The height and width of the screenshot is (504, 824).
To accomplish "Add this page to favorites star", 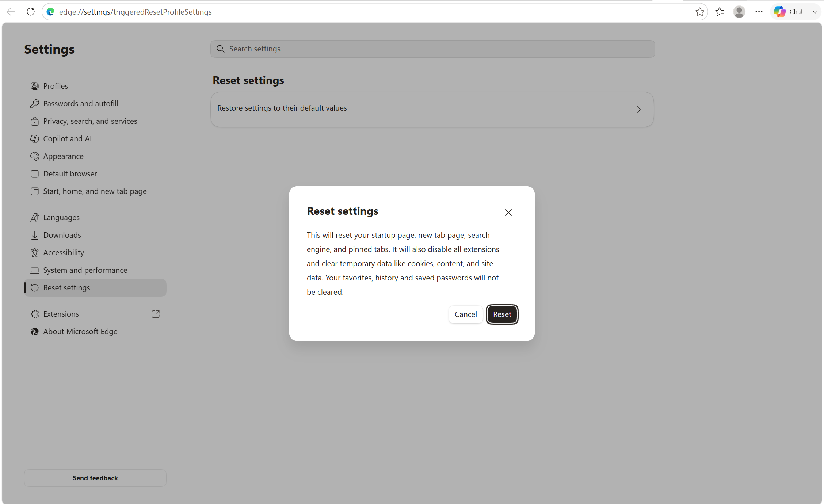I will [x=699, y=12].
